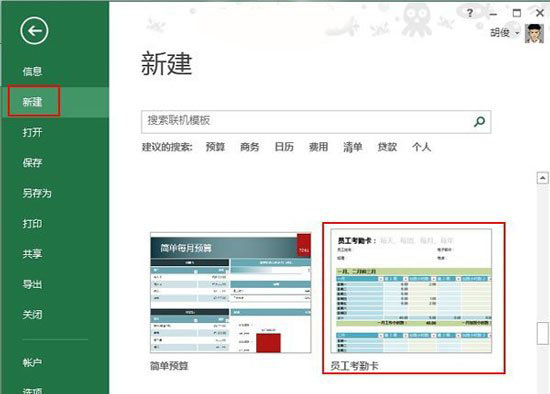Click the vertical scrollbar thumb
Image resolution: width=550 pixels, height=394 pixels.
point(543,333)
